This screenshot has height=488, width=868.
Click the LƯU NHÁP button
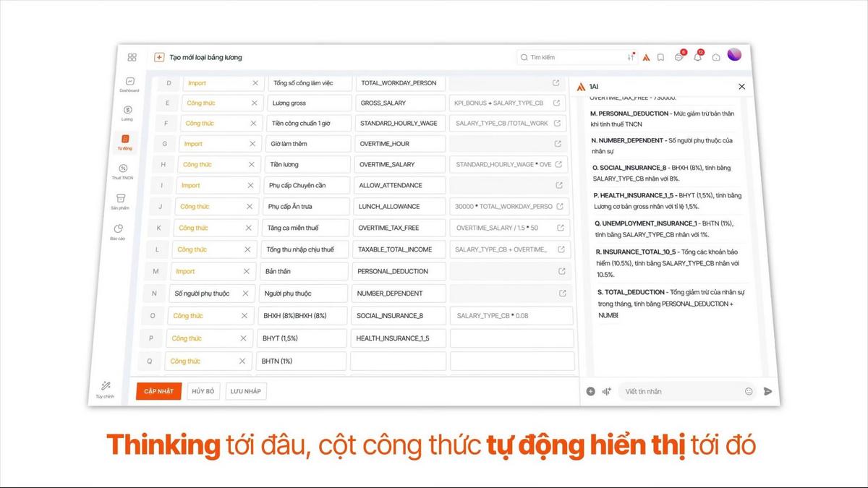click(246, 391)
